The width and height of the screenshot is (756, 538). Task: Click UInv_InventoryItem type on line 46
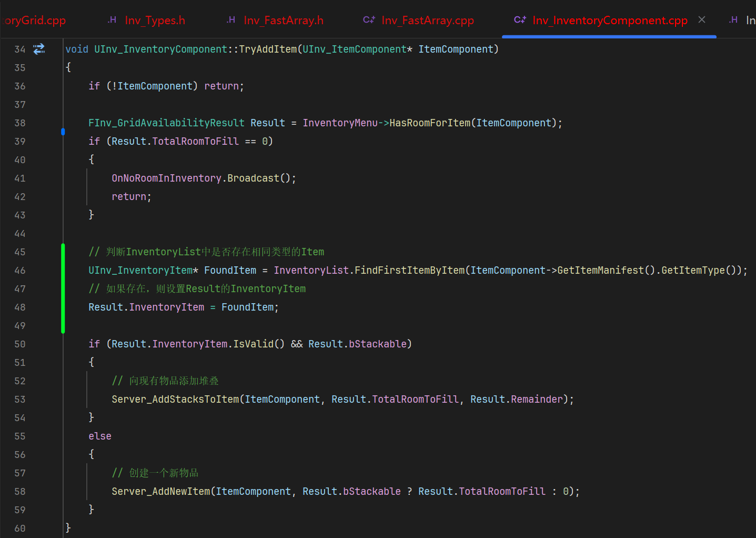[x=140, y=270]
